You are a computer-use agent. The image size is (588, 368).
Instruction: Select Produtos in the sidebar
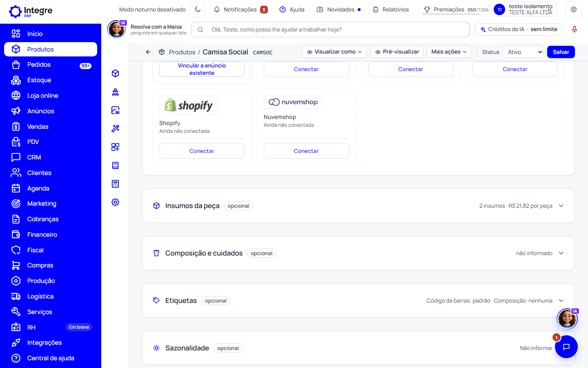pos(51,49)
